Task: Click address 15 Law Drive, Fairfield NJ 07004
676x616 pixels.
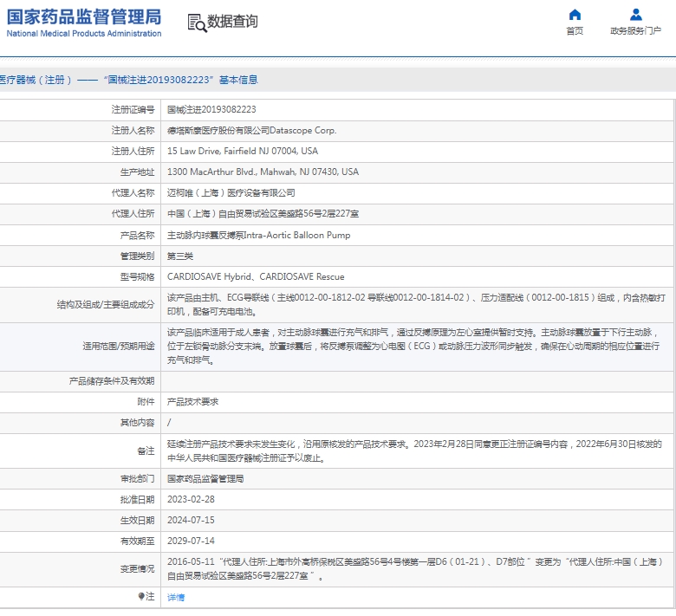Action: [x=243, y=151]
